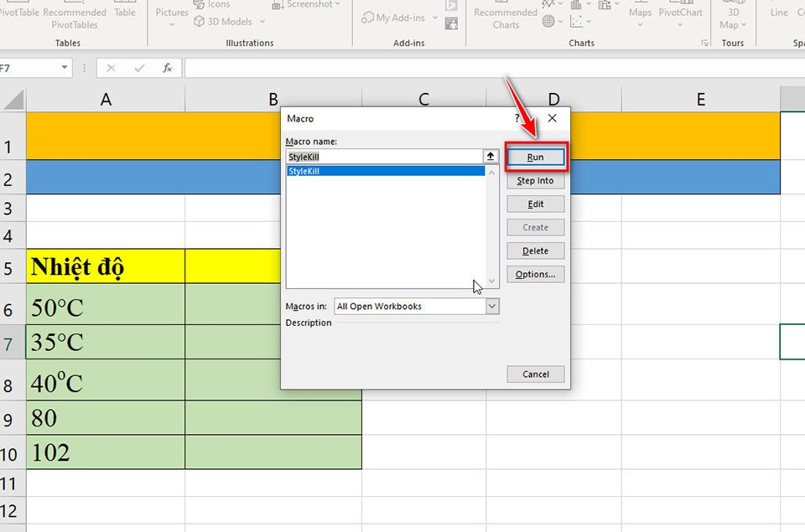Click the Charts group dialog launcher
This screenshot has height=532, width=805.
click(x=705, y=43)
